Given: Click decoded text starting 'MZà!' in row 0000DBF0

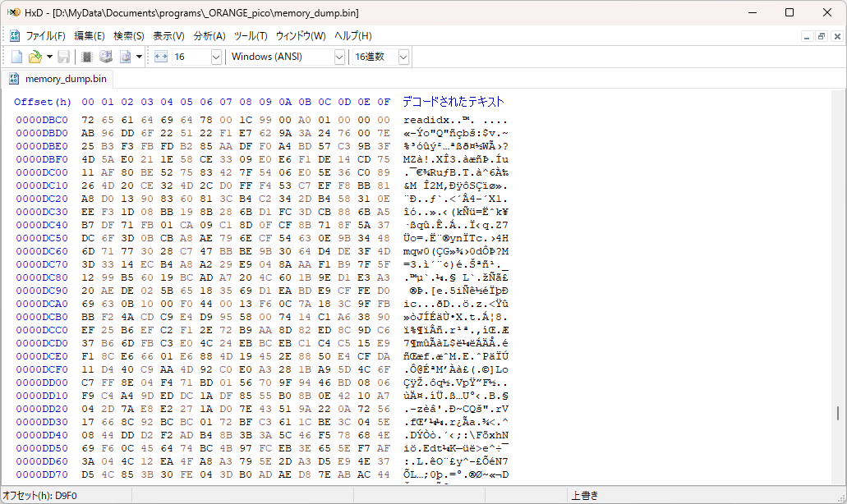Looking at the screenshot, I should [x=456, y=159].
